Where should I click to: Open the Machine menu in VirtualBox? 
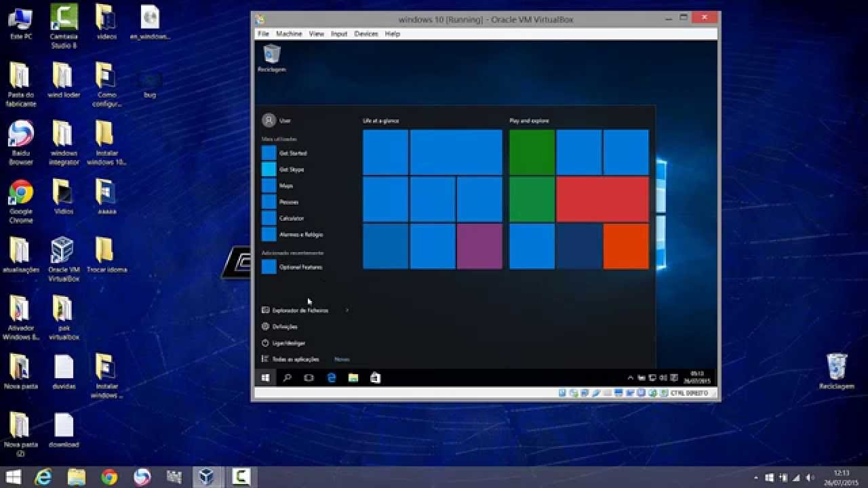click(289, 33)
